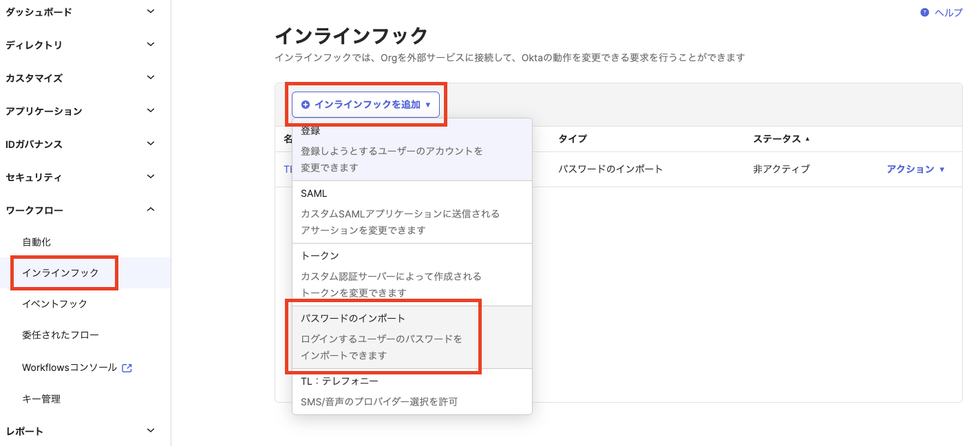Expand the ディレクトリ sidebar section
980x446 pixels.
151,45
